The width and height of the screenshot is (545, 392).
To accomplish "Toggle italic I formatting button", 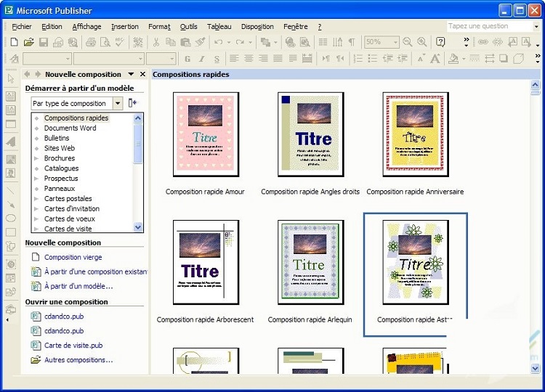I will coord(202,59).
